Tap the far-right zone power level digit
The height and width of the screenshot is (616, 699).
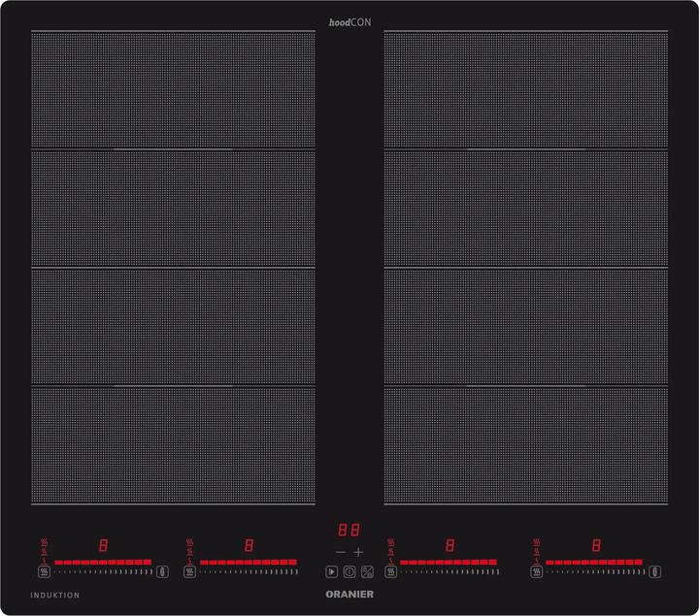(x=595, y=545)
